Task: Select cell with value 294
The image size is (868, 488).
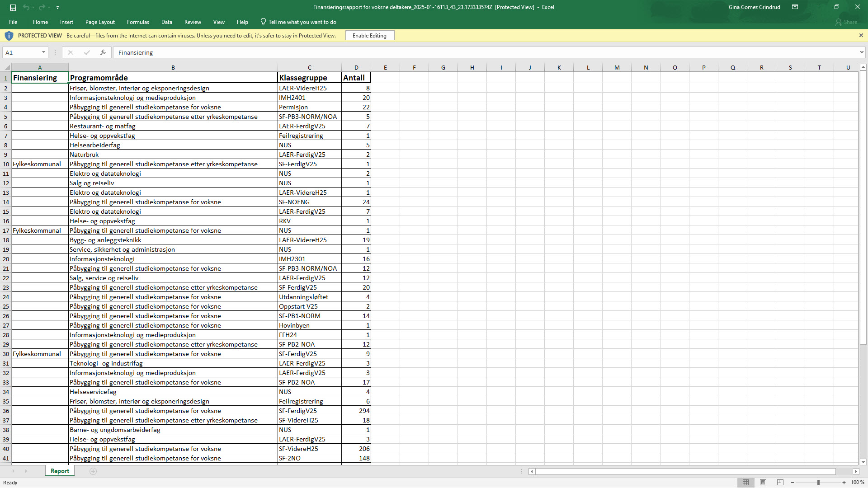Action: pos(356,411)
